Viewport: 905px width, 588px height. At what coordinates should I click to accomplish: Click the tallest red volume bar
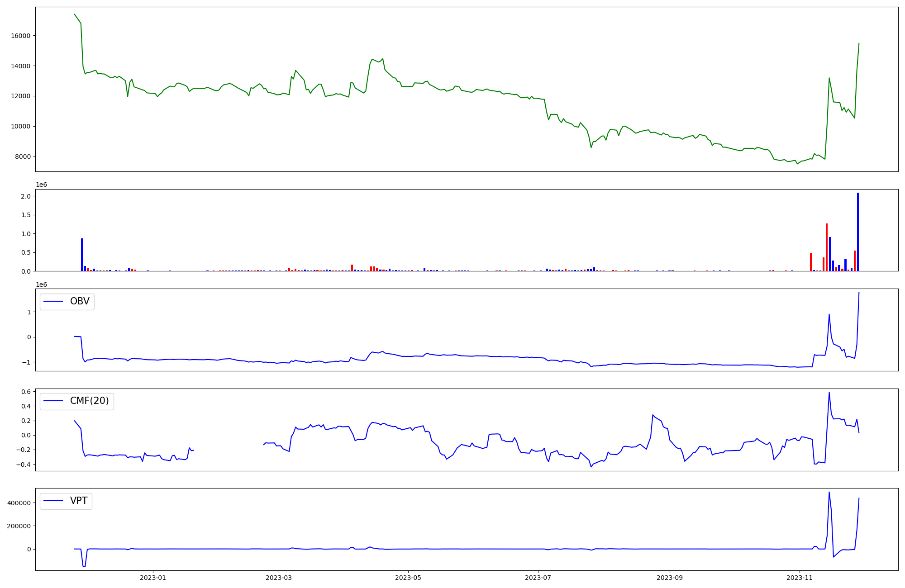(x=826, y=247)
